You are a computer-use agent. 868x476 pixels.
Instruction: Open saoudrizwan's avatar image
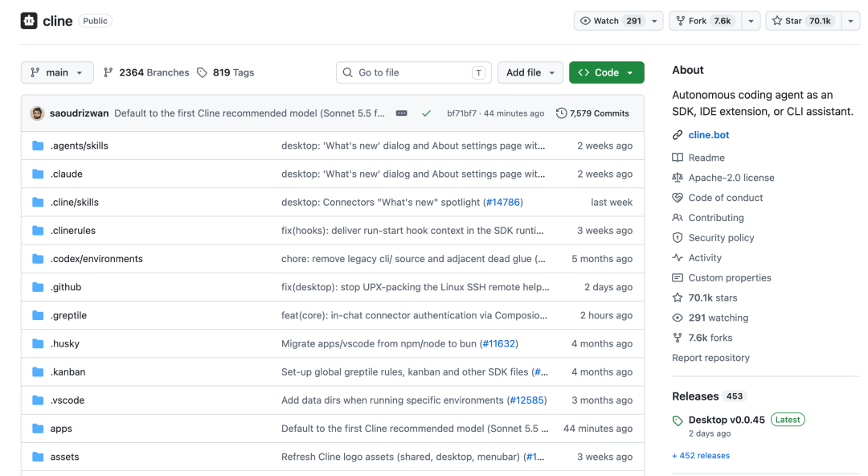tap(37, 113)
